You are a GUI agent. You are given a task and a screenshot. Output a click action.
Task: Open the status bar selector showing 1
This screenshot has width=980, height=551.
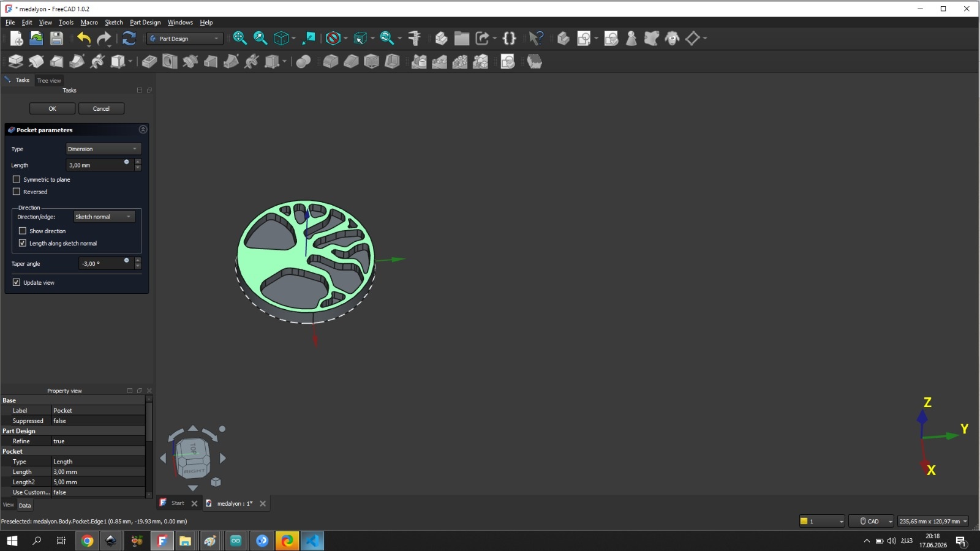[821, 521]
